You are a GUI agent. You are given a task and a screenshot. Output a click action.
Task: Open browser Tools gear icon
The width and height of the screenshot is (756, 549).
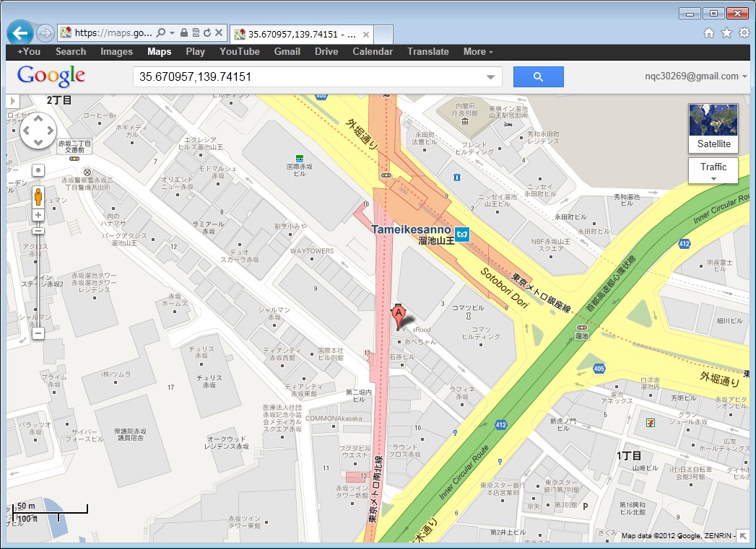point(744,32)
